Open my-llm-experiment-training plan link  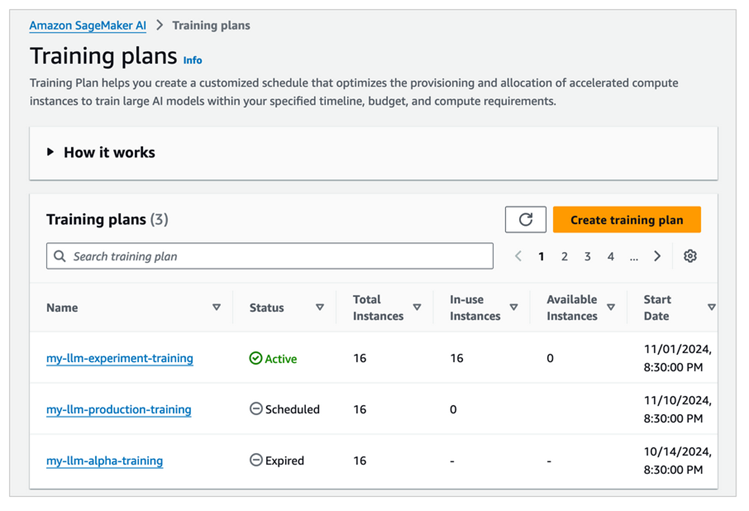coord(120,358)
